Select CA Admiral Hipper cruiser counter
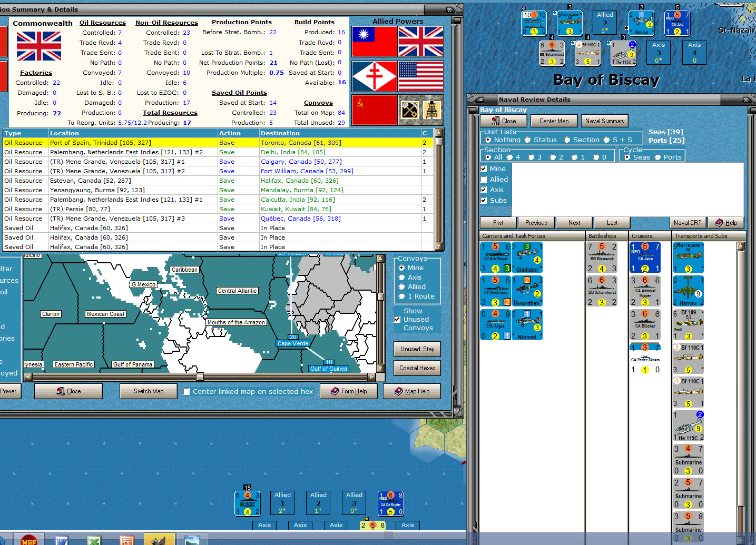The width and height of the screenshot is (756, 545). [x=645, y=291]
